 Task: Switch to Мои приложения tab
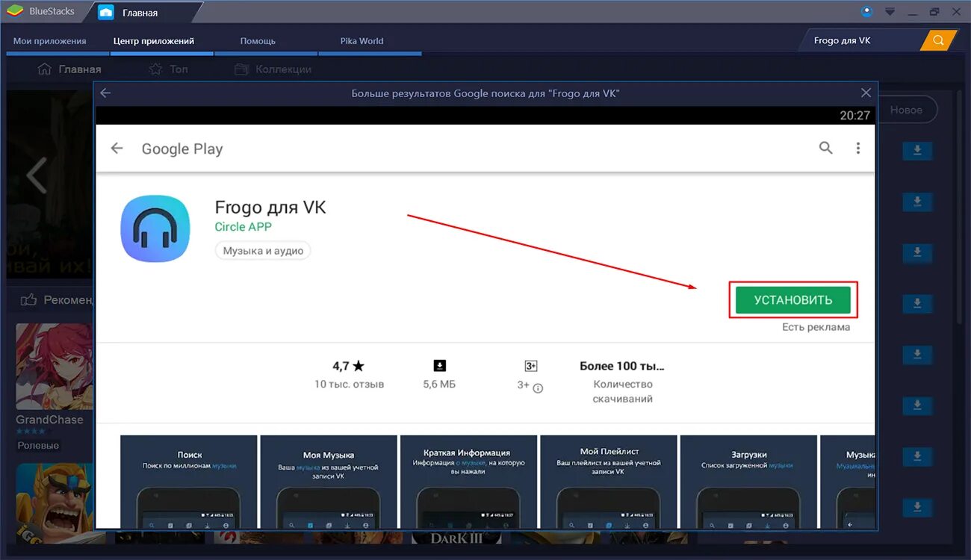tap(50, 41)
